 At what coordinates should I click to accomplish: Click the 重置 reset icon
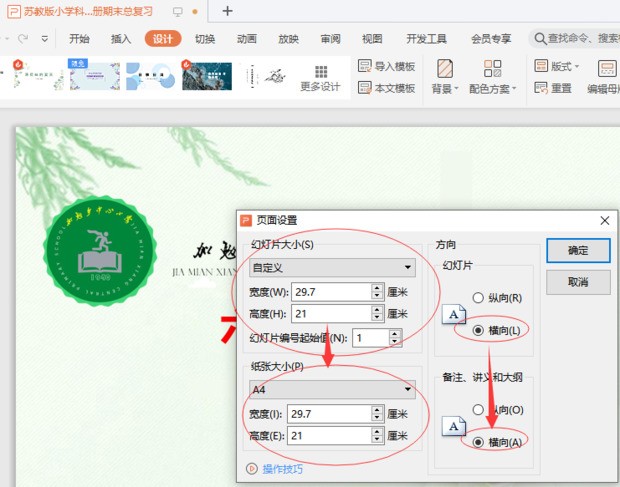point(540,88)
